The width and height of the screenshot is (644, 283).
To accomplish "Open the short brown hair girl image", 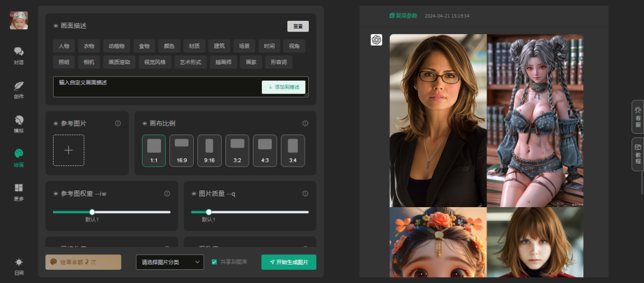I will pyautogui.click(x=535, y=242).
